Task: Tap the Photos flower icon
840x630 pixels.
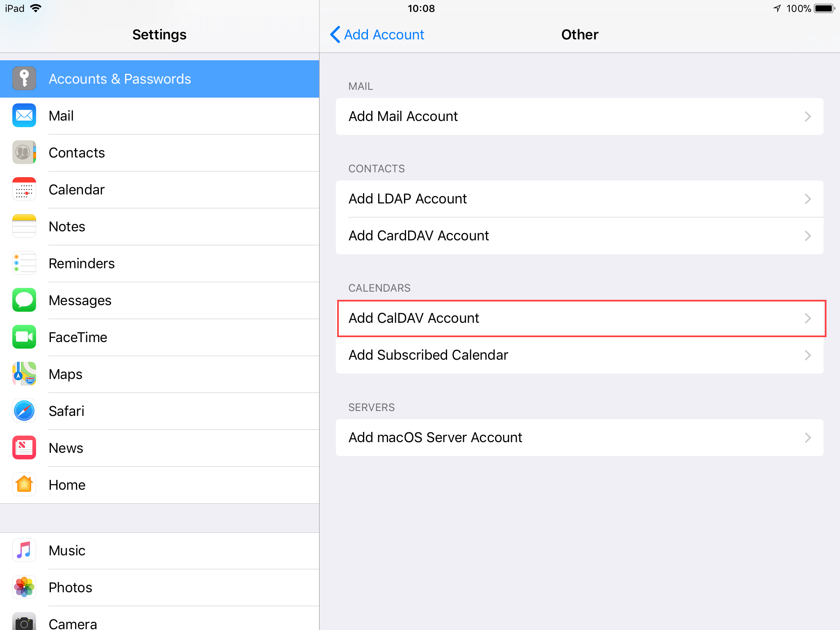Action: point(24,587)
